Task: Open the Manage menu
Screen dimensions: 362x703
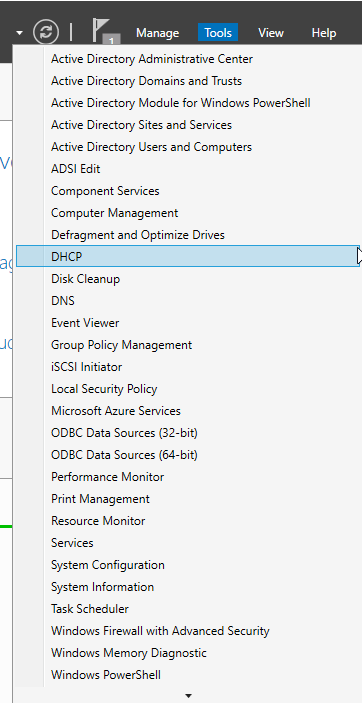Action: click(x=157, y=33)
